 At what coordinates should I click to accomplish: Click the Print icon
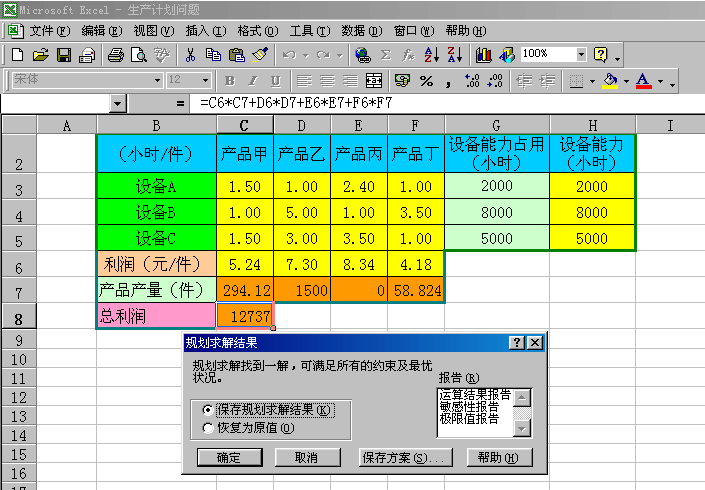116,55
